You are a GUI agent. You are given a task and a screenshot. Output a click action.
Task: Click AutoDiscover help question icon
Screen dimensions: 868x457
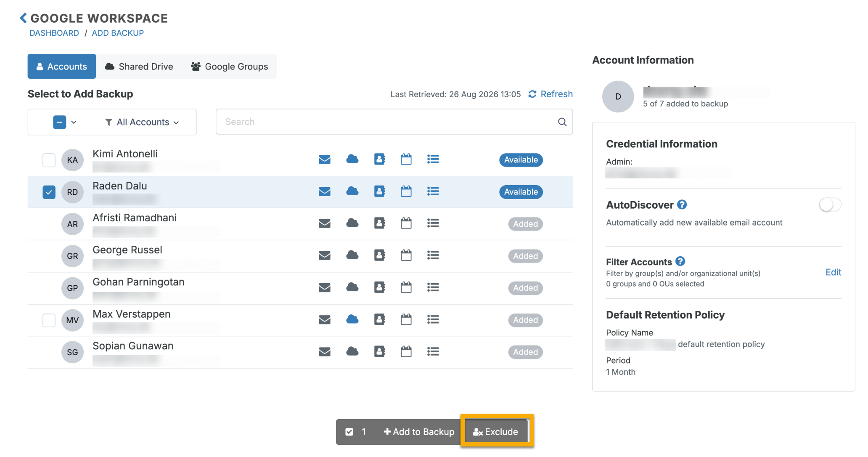tap(682, 205)
